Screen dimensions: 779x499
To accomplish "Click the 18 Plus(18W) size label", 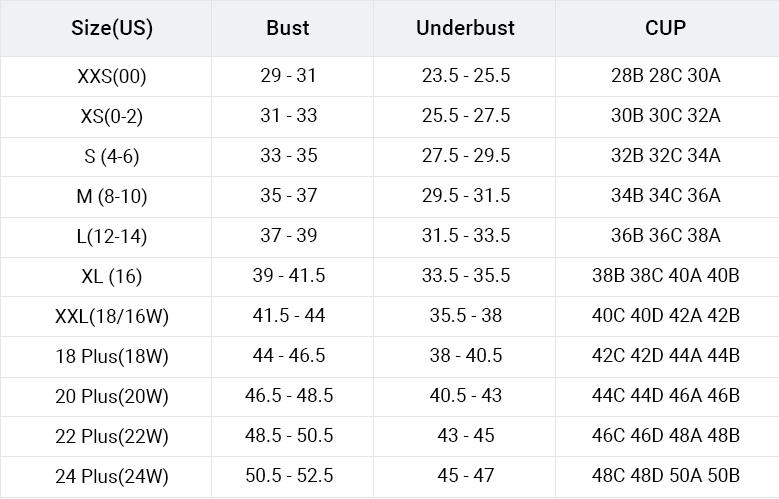I will (x=112, y=356).
